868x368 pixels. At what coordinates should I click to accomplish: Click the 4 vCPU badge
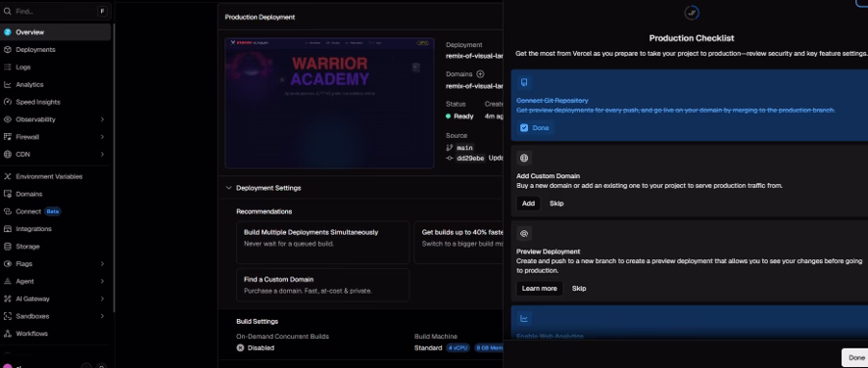click(458, 348)
